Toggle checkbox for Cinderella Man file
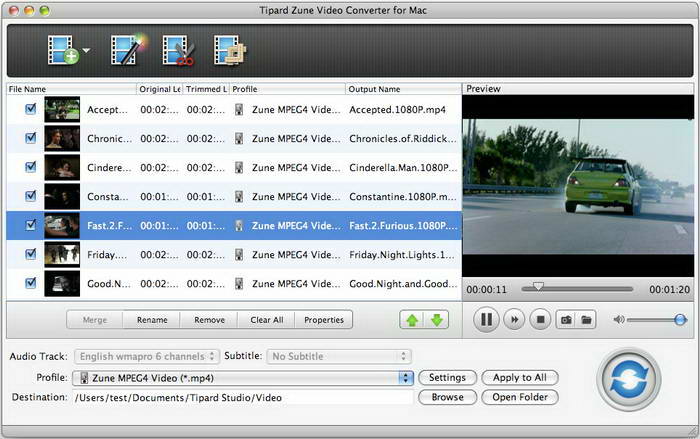Image resolution: width=700 pixels, height=439 pixels. (30, 167)
